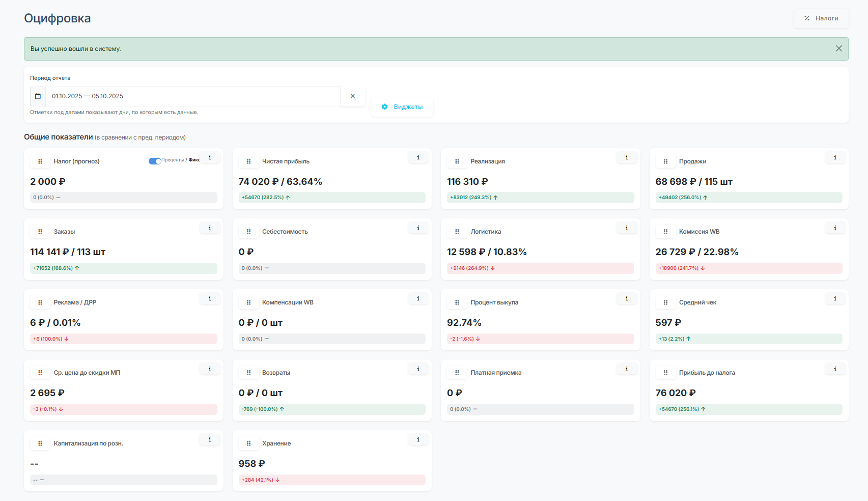
Task: Show info for Капитализация по розн. card
Action: 209,439
